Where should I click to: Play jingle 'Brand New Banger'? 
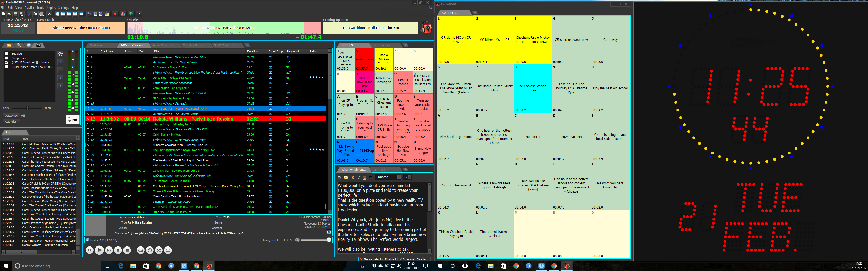point(423,150)
